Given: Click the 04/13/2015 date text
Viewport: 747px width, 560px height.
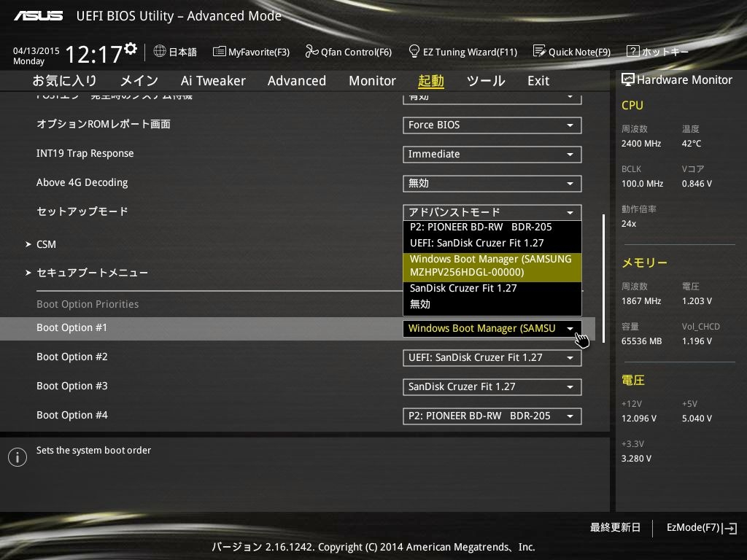Looking at the screenshot, I should (36, 50).
